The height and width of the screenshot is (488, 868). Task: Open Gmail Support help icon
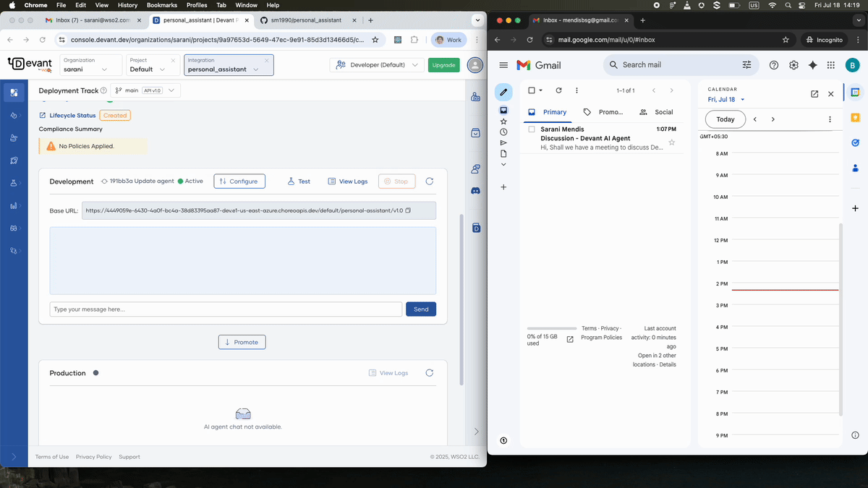(774, 65)
